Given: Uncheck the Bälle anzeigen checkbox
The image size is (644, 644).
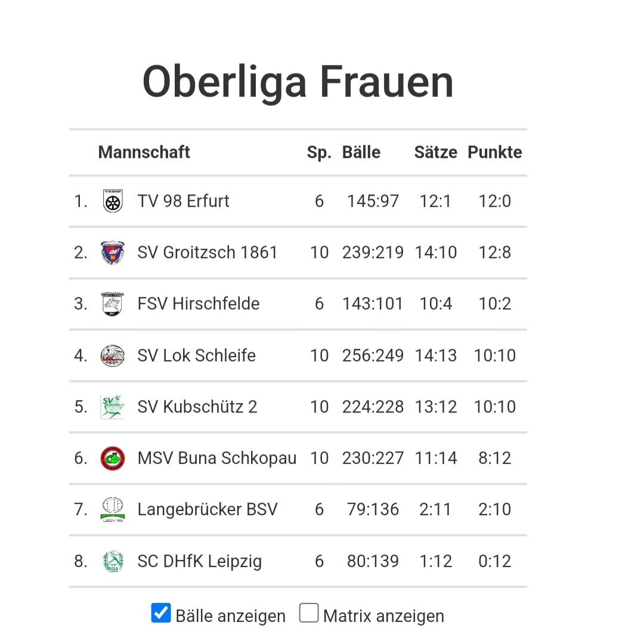Looking at the screenshot, I should click(x=161, y=613).
